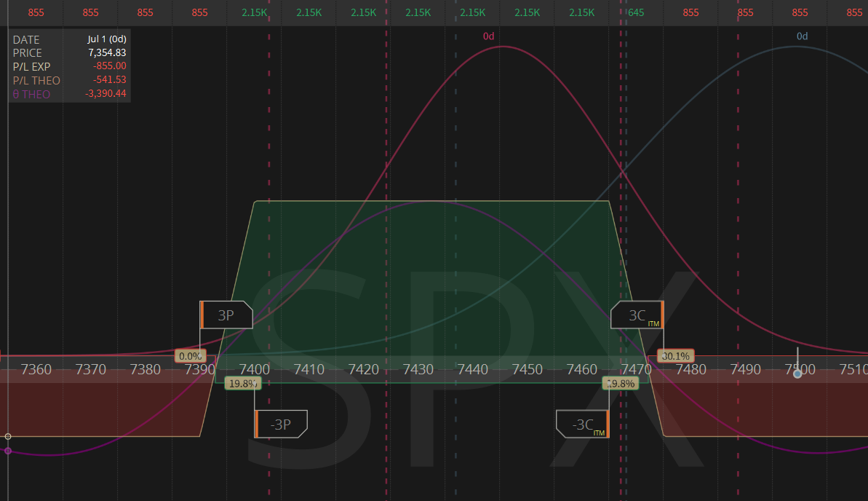
Task: Click the purple theta circle at left edge
Action: [8, 451]
